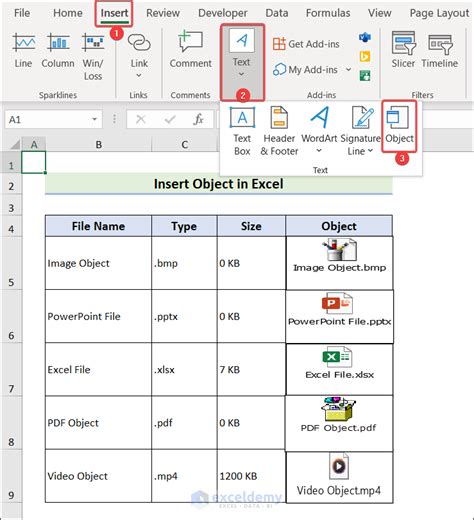Open My Add-ins
The height and width of the screenshot is (520, 474).
(305, 70)
